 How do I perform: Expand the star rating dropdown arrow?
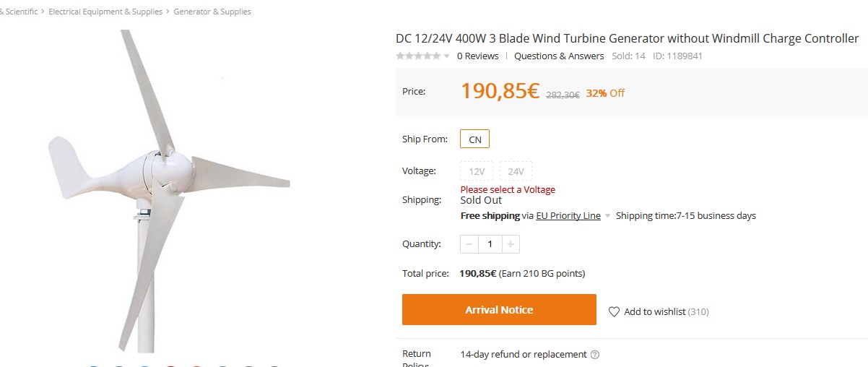[447, 56]
